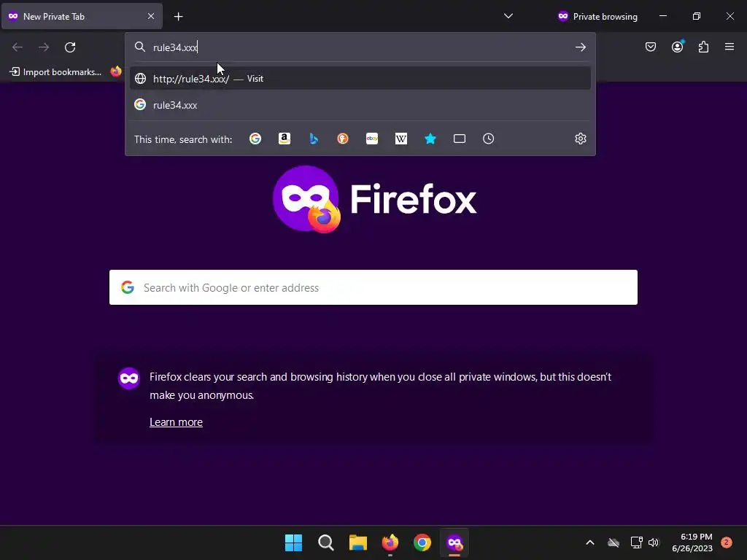Search this time with eBay icon
The image size is (747, 560).
tap(372, 139)
